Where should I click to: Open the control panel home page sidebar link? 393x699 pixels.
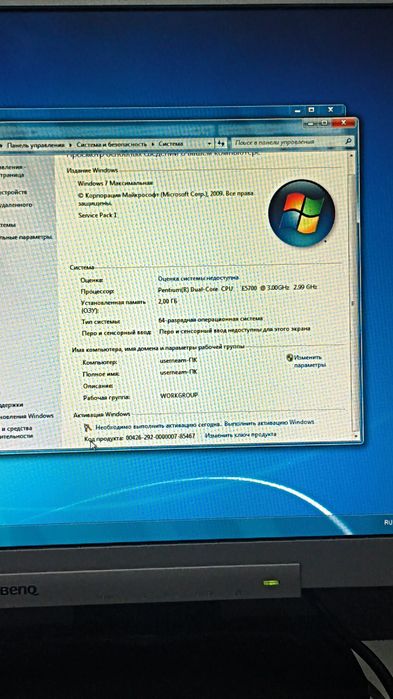click(12, 171)
